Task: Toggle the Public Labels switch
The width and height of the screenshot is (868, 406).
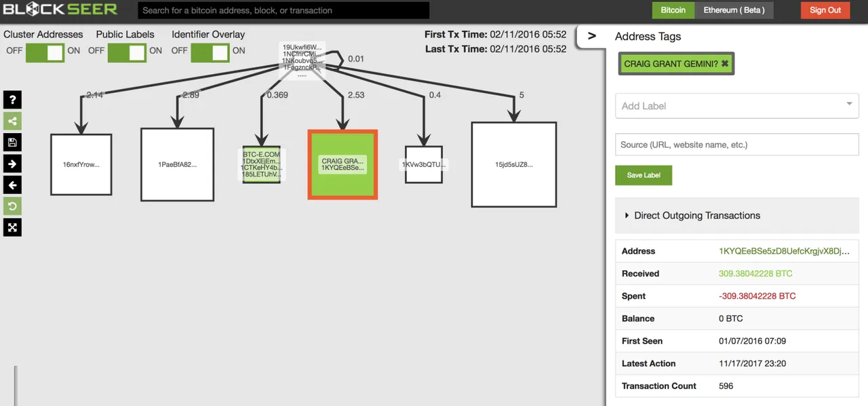Action: 127,52
